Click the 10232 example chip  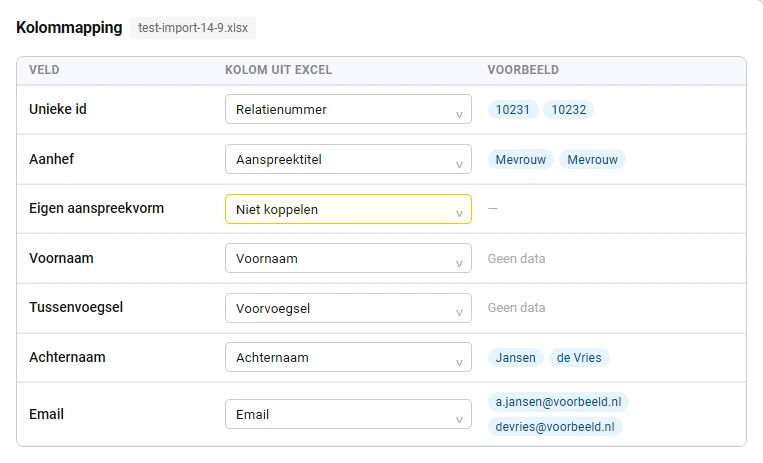(568, 110)
